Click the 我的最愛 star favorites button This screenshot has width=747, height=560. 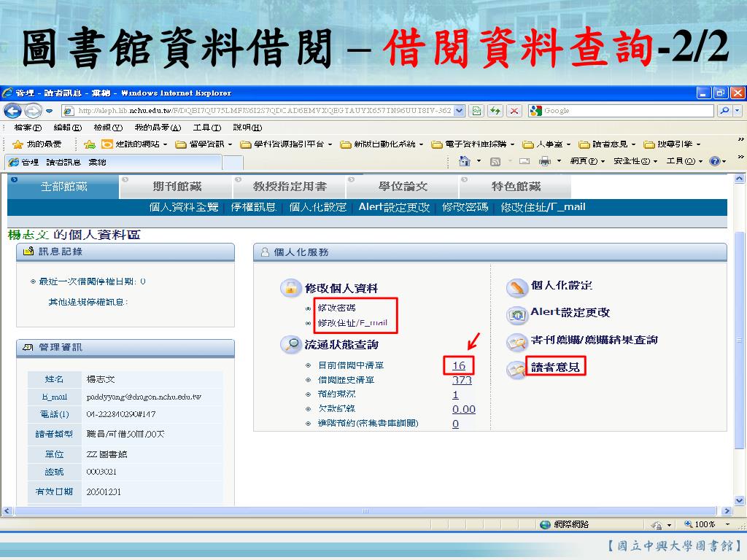pos(37,144)
